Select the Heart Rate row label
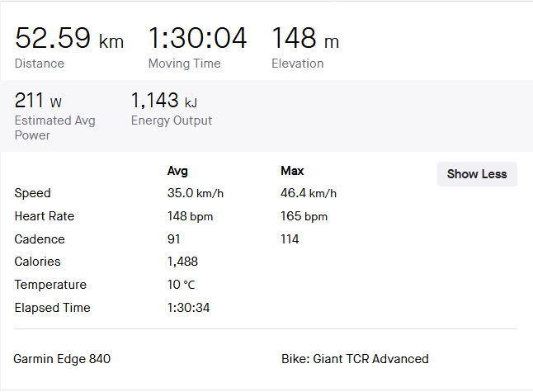The width and height of the screenshot is (533, 392). 45,216
